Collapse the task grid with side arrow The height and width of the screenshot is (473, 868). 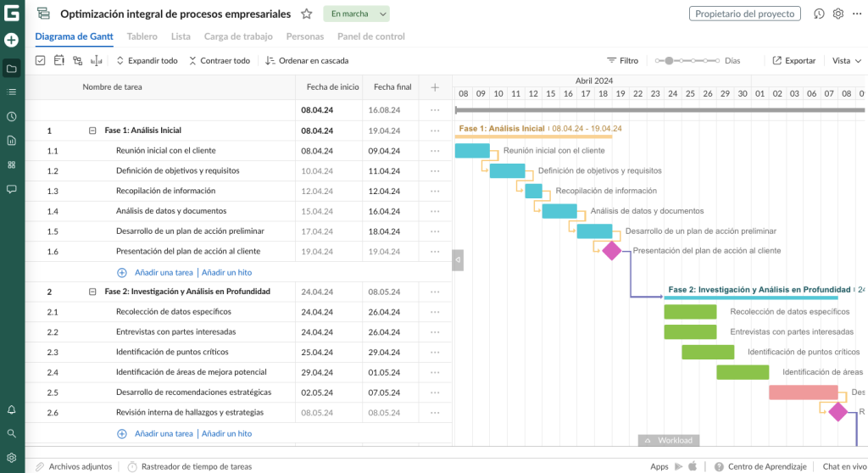tap(458, 259)
